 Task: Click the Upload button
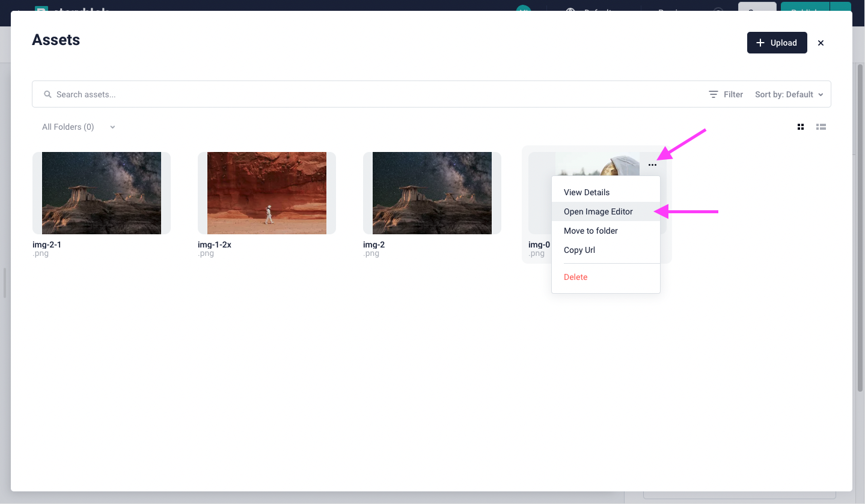point(777,43)
